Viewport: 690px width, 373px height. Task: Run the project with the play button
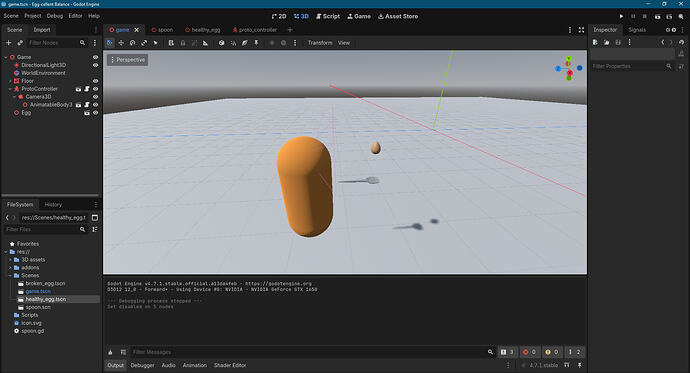coord(621,16)
